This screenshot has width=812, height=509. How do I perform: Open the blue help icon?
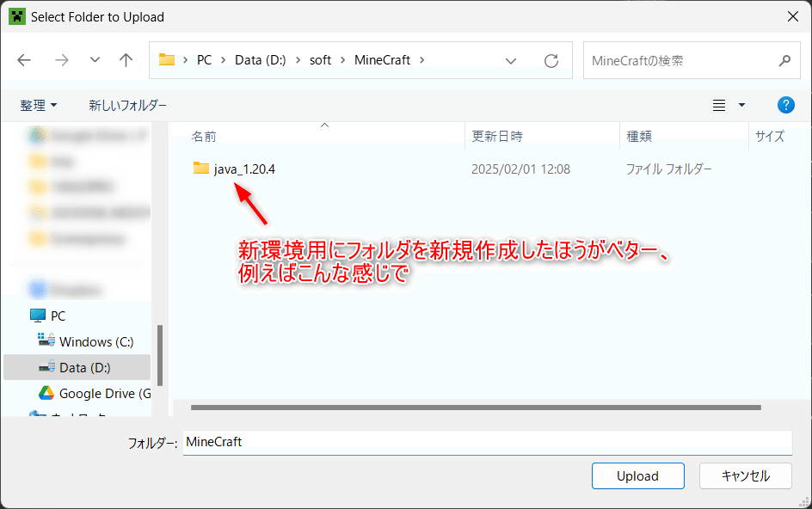coord(785,105)
